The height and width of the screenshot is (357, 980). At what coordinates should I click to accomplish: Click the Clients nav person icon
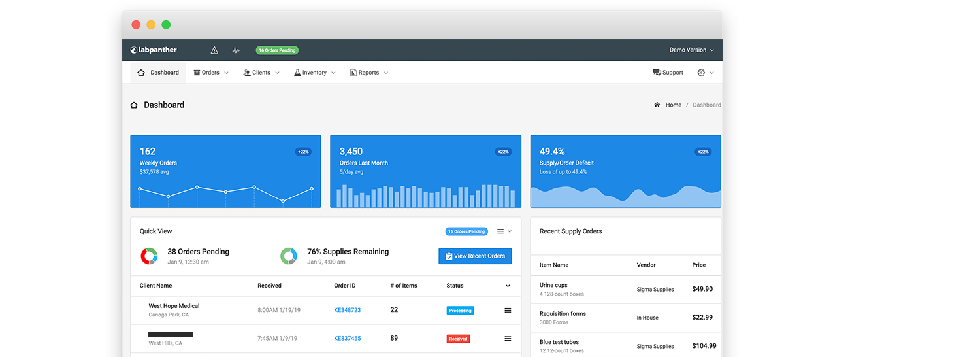(x=247, y=73)
